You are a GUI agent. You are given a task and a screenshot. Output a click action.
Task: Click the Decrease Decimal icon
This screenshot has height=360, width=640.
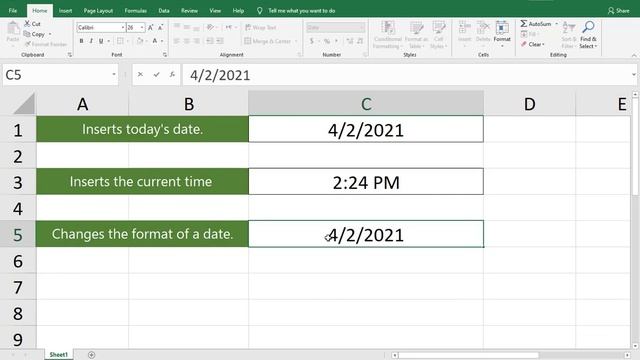coord(360,41)
